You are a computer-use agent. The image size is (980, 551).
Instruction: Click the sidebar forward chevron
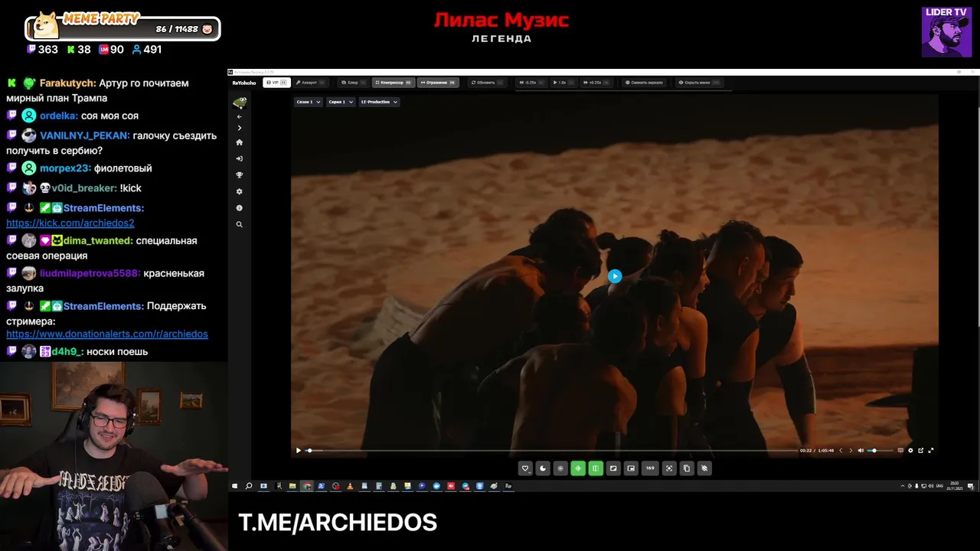tap(240, 128)
